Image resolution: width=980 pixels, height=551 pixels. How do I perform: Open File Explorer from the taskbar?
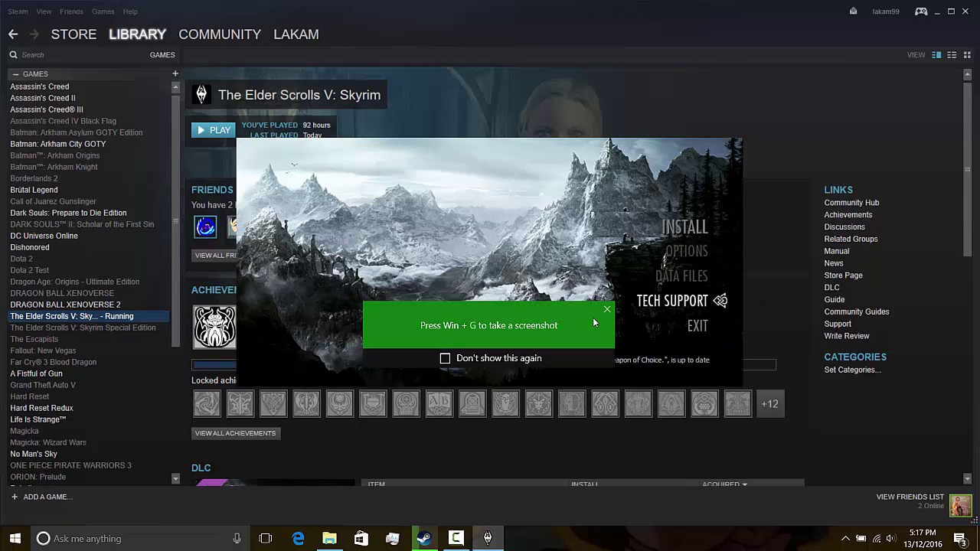[329, 539]
